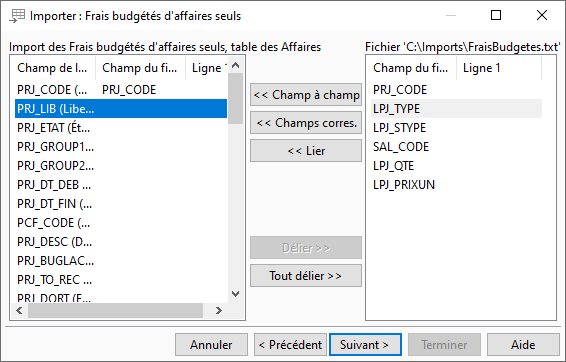Maximize the import dialog window
The height and width of the screenshot is (362, 566).
coord(496,15)
